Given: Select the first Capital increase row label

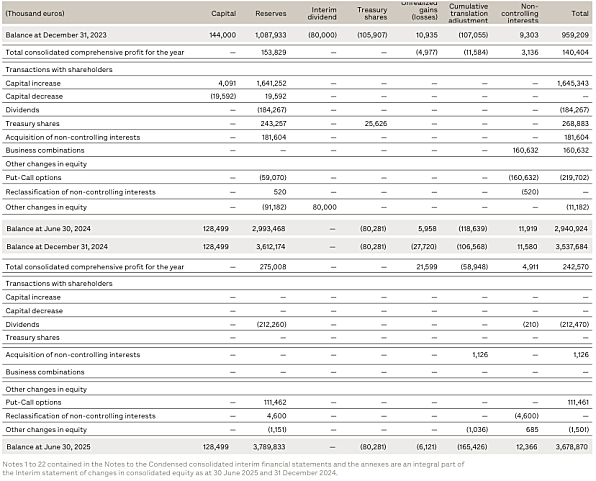Looking at the screenshot, I should [x=33, y=83].
